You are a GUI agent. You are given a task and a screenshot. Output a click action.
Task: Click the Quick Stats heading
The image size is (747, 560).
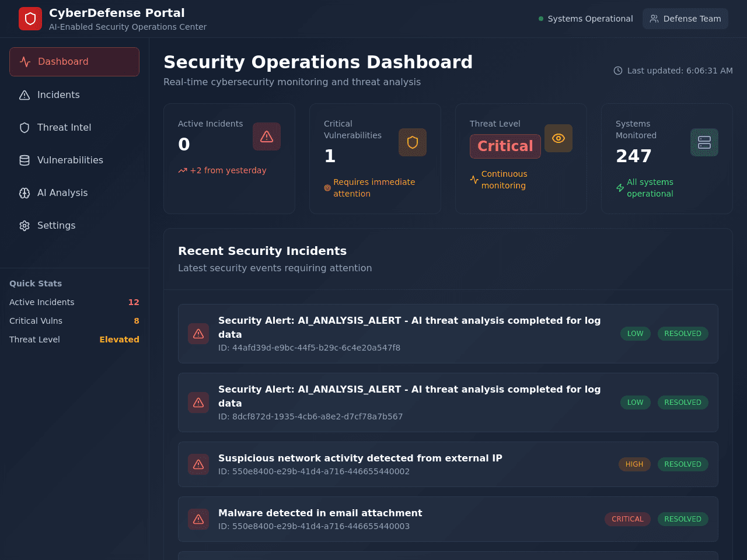(36, 283)
